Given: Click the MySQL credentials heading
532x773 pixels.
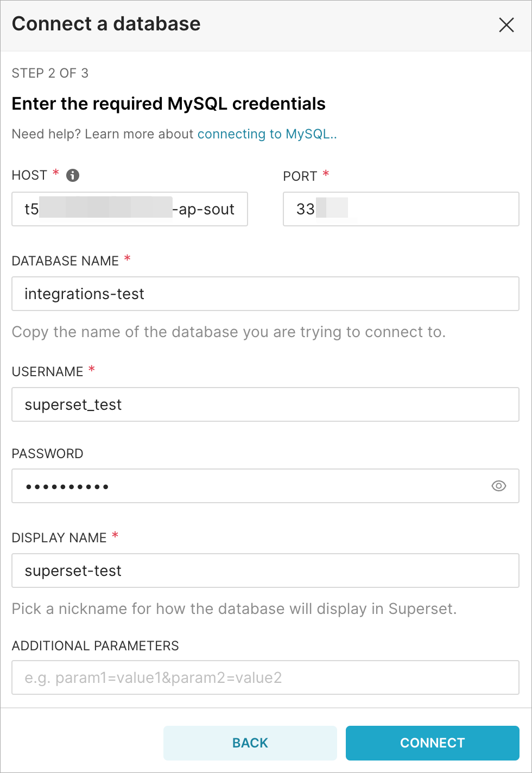Looking at the screenshot, I should pyautogui.click(x=168, y=104).
